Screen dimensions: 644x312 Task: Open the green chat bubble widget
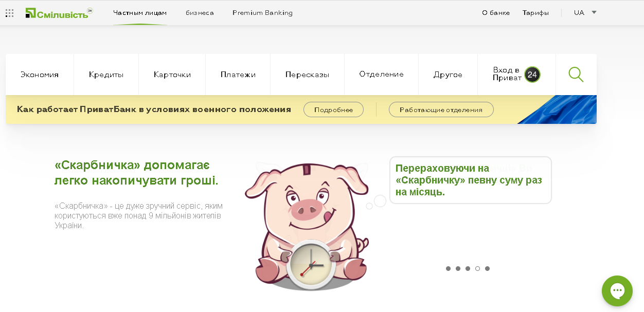click(x=617, y=291)
